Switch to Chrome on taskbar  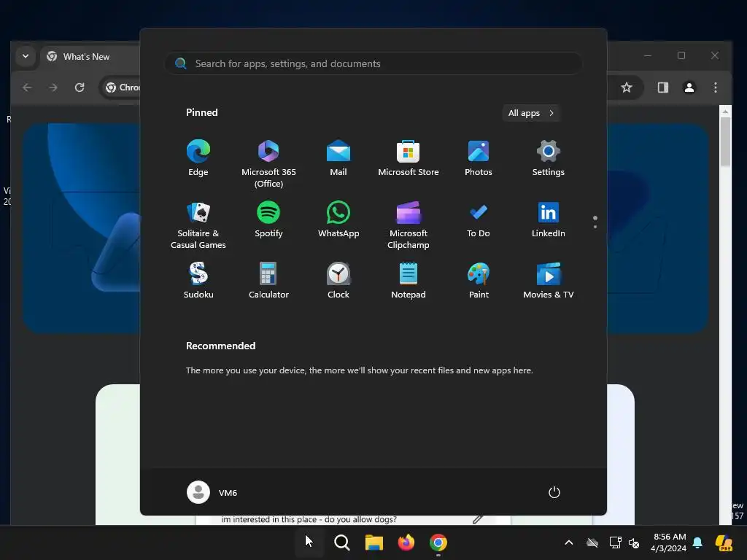tap(438, 542)
